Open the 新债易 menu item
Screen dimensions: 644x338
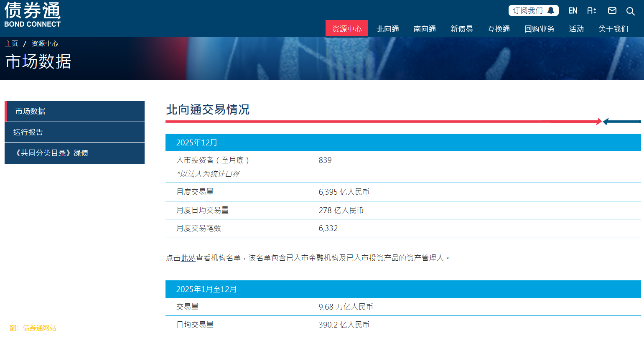[x=461, y=29]
